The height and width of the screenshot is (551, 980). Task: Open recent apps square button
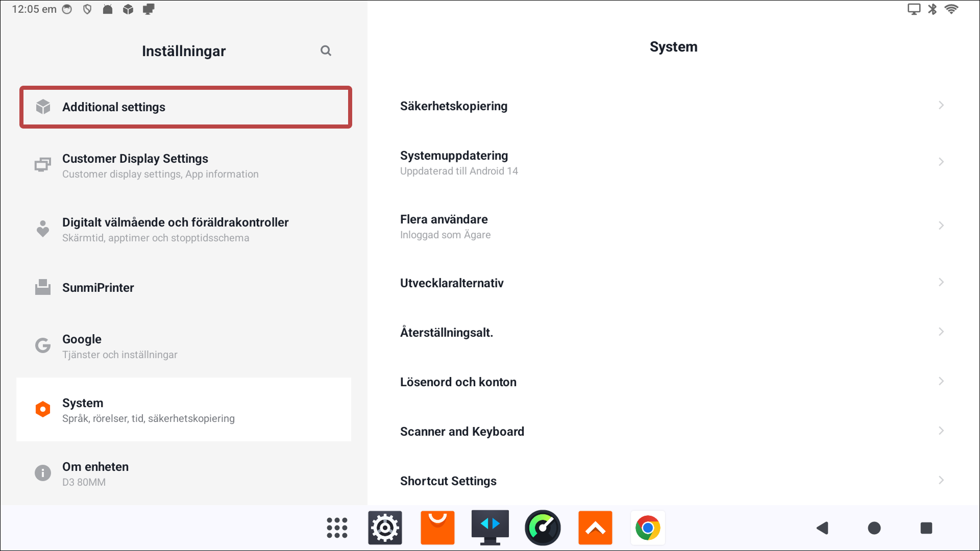pos(926,528)
